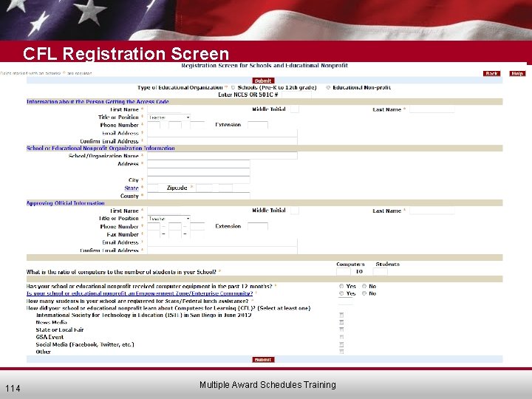Screen dimensions: 532x399
Task: Click the Zipcode field
Action: 205,188
